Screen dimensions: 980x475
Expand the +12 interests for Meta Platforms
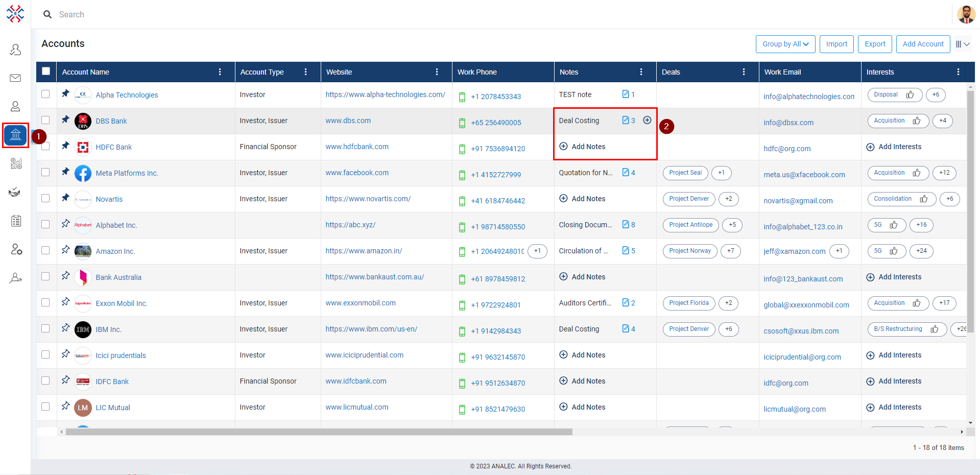click(x=945, y=173)
